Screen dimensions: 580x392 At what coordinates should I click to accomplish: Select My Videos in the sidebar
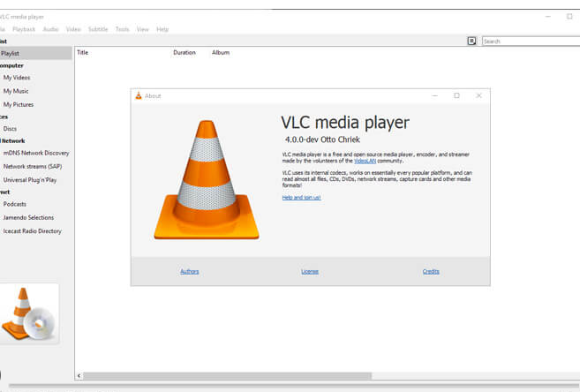click(x=17, y=78)
